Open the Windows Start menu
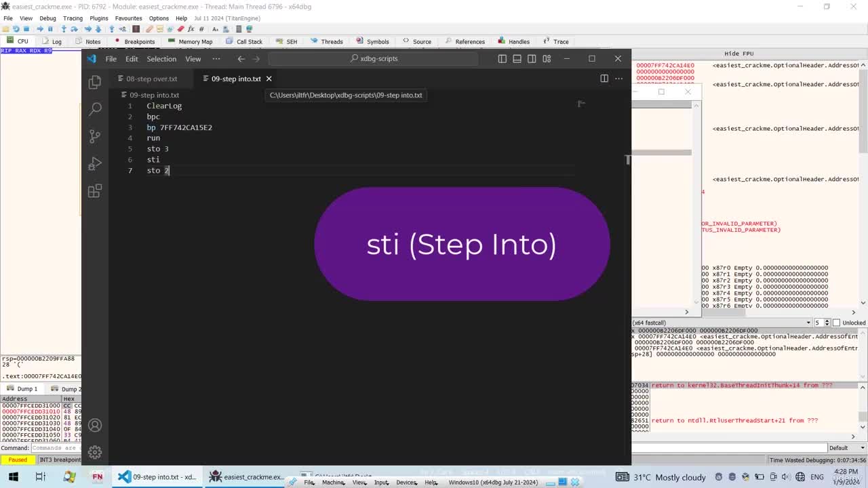 click(x=13, y=477)
